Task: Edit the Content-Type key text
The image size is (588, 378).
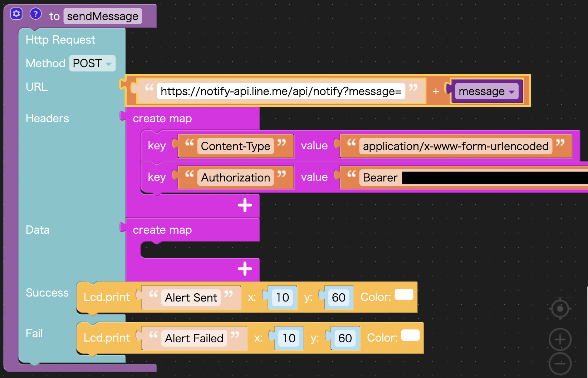Action: point(235,146)
